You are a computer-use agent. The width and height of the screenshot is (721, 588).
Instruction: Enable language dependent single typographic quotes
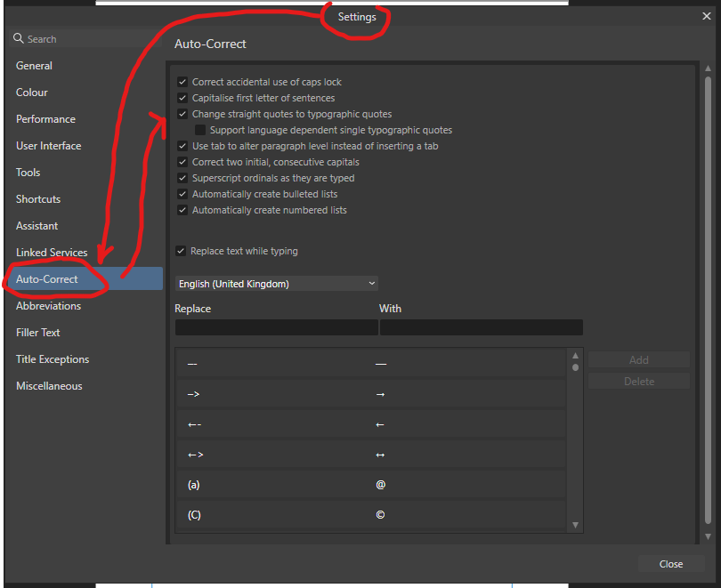(x=199, y=130)
